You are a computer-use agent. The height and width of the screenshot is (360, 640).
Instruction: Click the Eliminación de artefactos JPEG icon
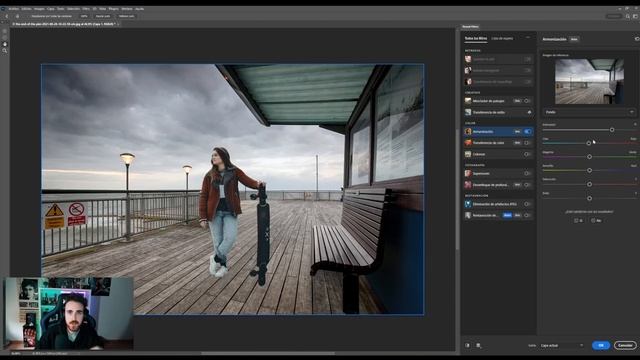(468, 204)
